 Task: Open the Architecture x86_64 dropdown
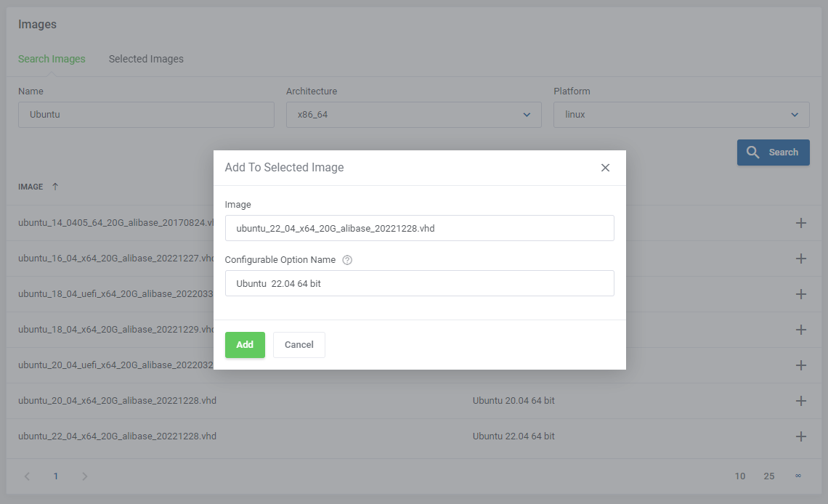coord(413,115)
